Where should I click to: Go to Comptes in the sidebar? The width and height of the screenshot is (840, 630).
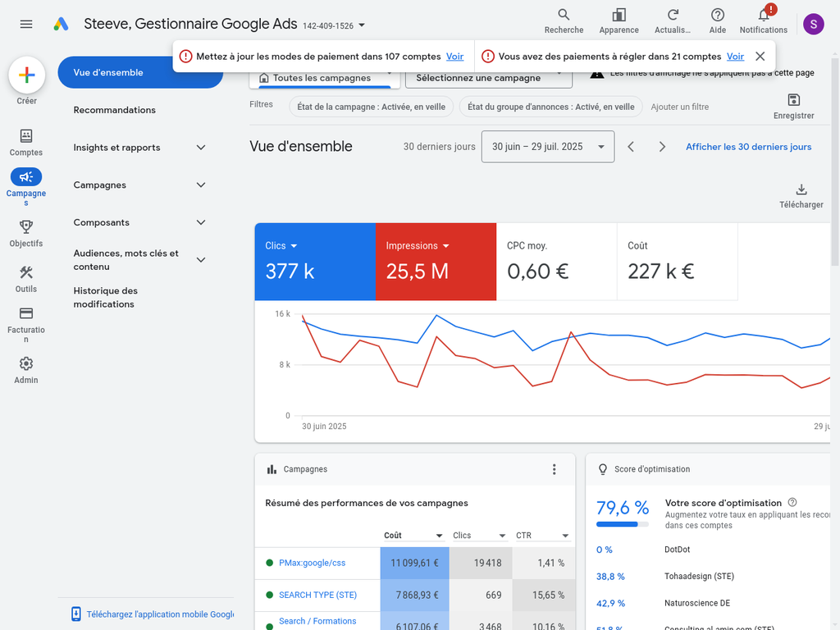pyautogui.click(x=25, y=143)
